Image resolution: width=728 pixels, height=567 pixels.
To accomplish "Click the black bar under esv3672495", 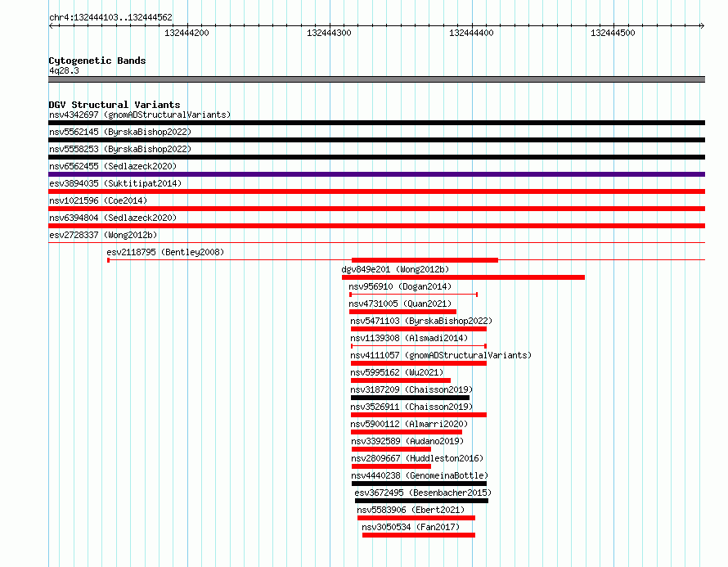I will coord(421,501).
